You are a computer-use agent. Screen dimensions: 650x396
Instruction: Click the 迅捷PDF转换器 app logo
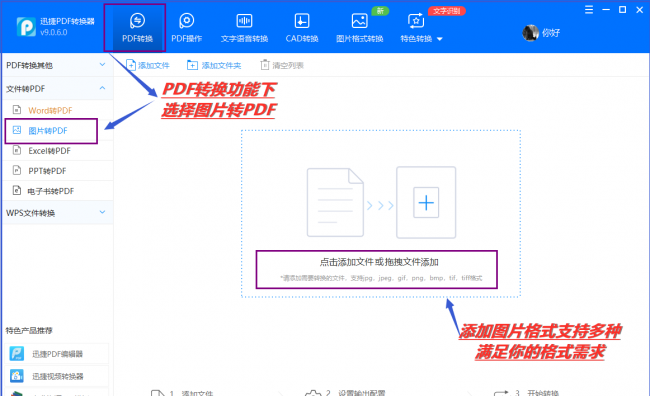[26, 27]
